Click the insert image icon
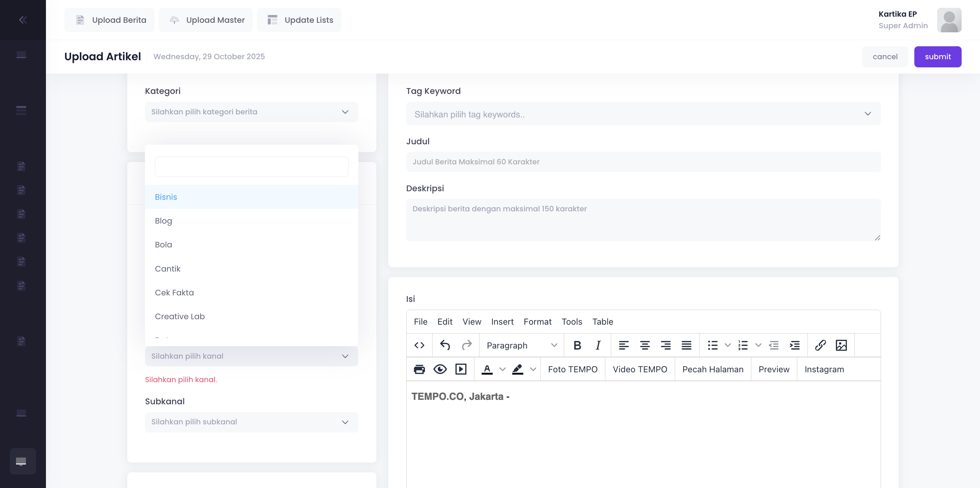 (x=841, y=345)
